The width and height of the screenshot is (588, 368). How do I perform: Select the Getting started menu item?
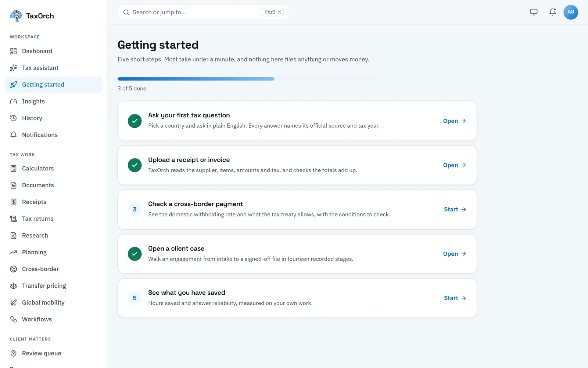pos(54,85)
